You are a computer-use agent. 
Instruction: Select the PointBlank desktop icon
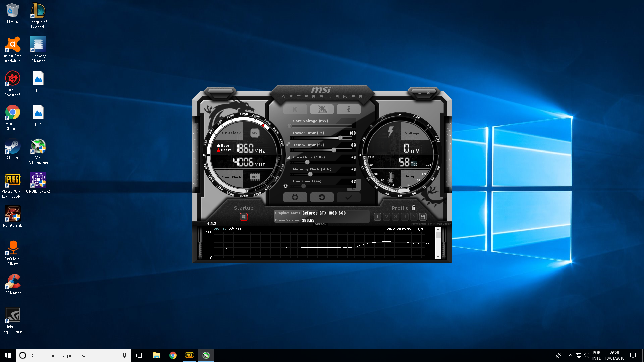click(12, 217)
